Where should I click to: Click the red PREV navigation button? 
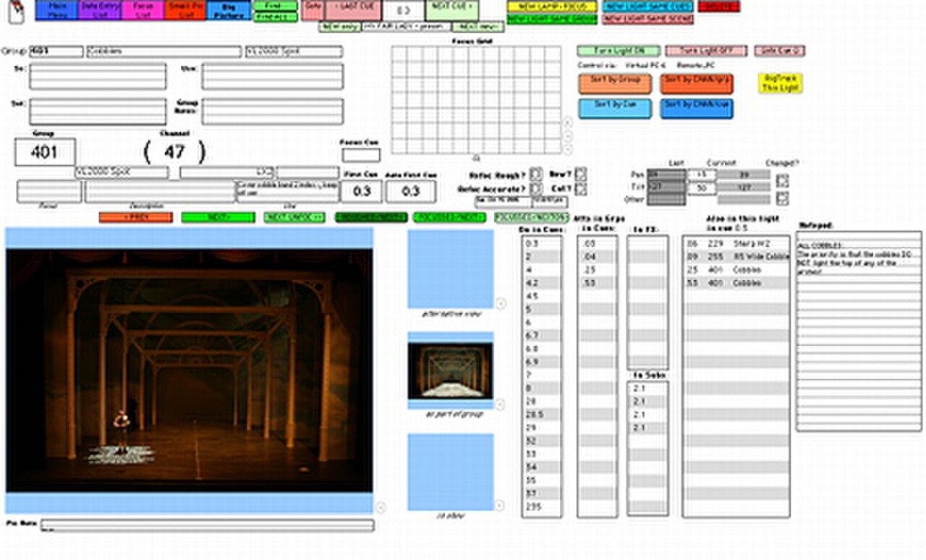[x=136, y=217]
